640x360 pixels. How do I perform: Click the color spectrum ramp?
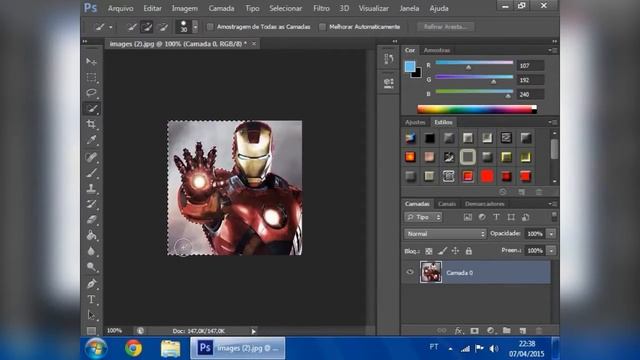[x=477, y=109]
